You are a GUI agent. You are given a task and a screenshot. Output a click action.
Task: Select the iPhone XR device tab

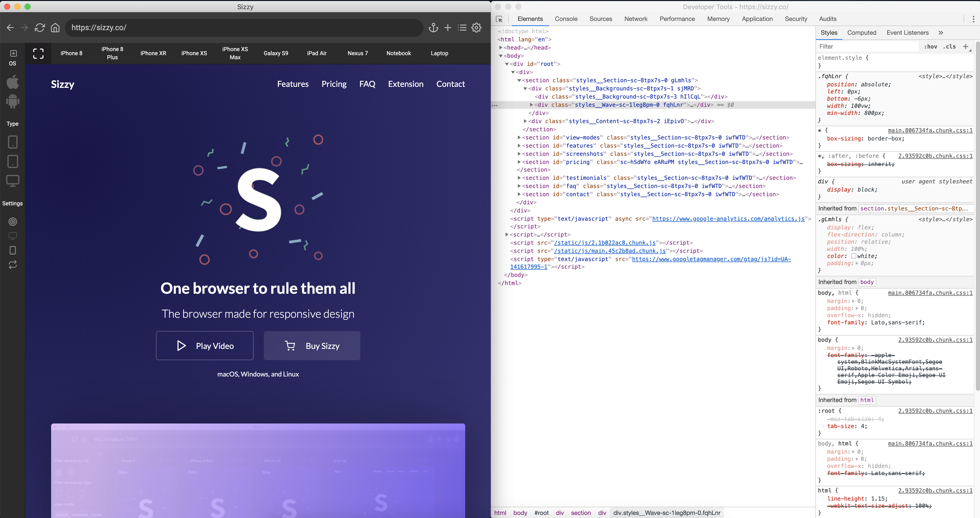click(153, 53)
